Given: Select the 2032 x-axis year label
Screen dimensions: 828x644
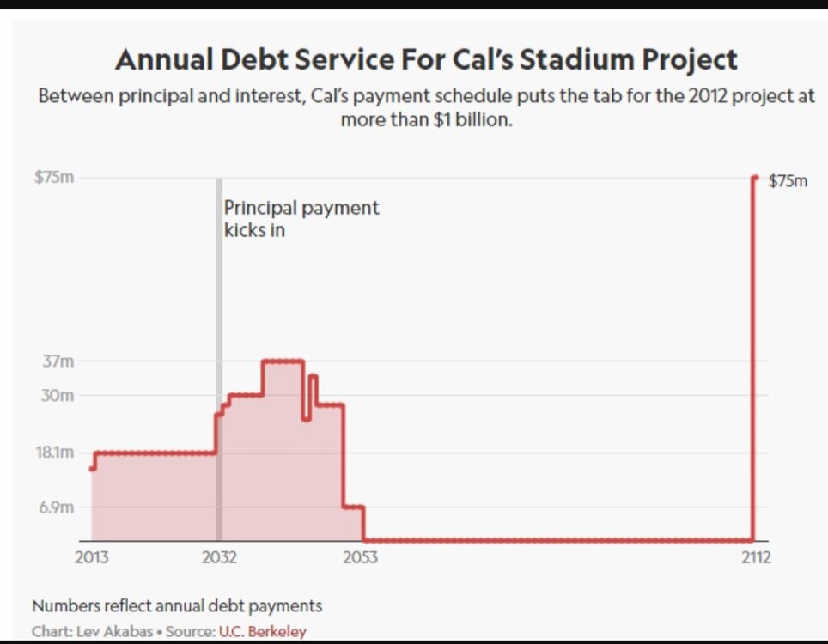Looking at the screenshot, I should (x=220, y=557).
